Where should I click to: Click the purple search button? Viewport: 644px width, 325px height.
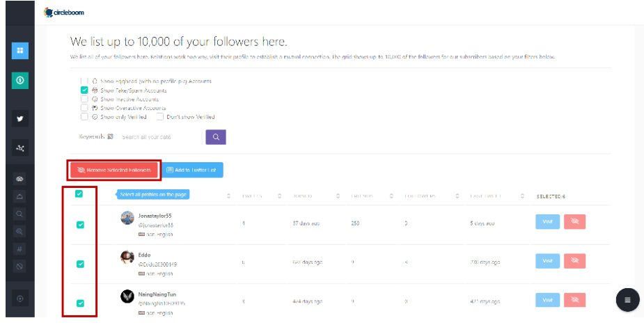tap(216, 137)
